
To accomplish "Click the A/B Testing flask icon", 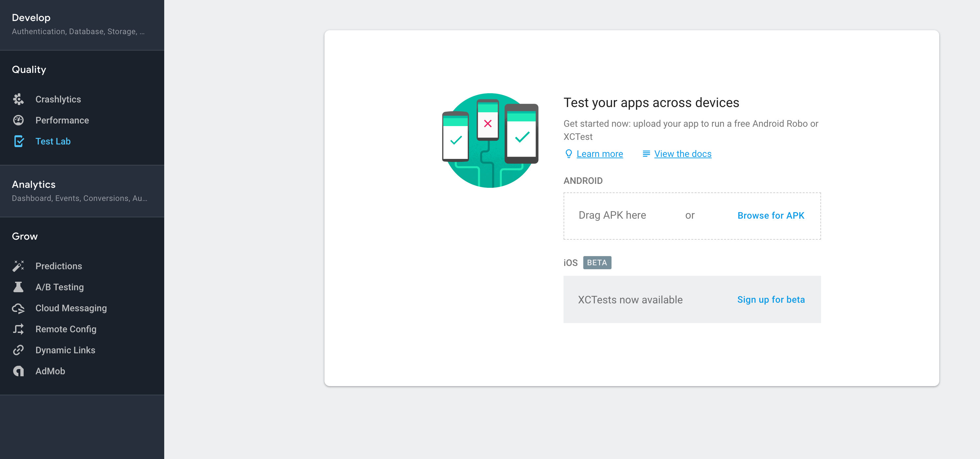I will point(18,287).
